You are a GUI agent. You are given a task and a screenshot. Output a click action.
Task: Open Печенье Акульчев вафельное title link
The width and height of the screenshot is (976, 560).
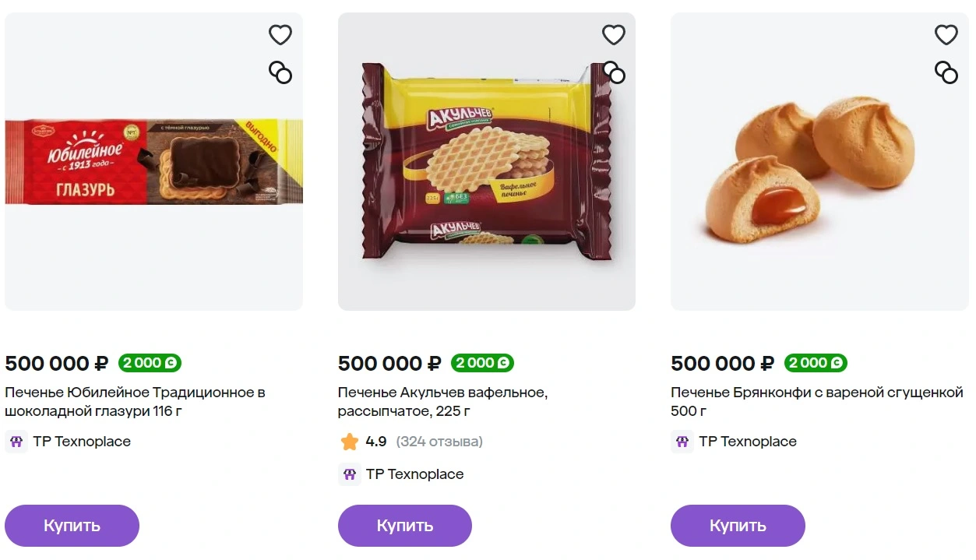click(x=442, y=402)
